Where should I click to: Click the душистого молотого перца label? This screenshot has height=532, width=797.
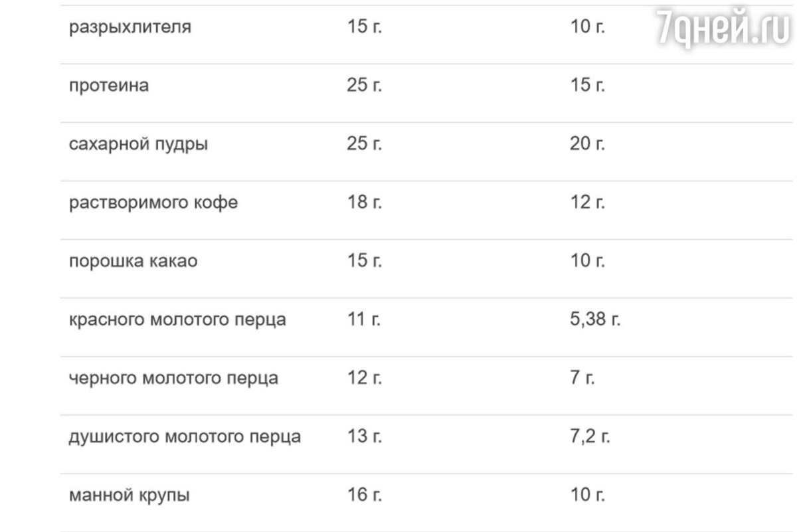[185, 437]
